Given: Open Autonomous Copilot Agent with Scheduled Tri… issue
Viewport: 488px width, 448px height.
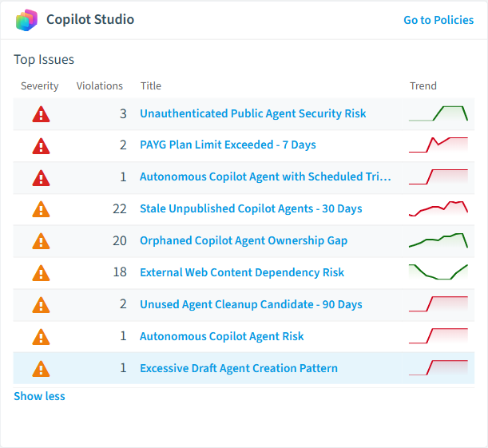Looking at the screenshot, I should click(265, 176).
